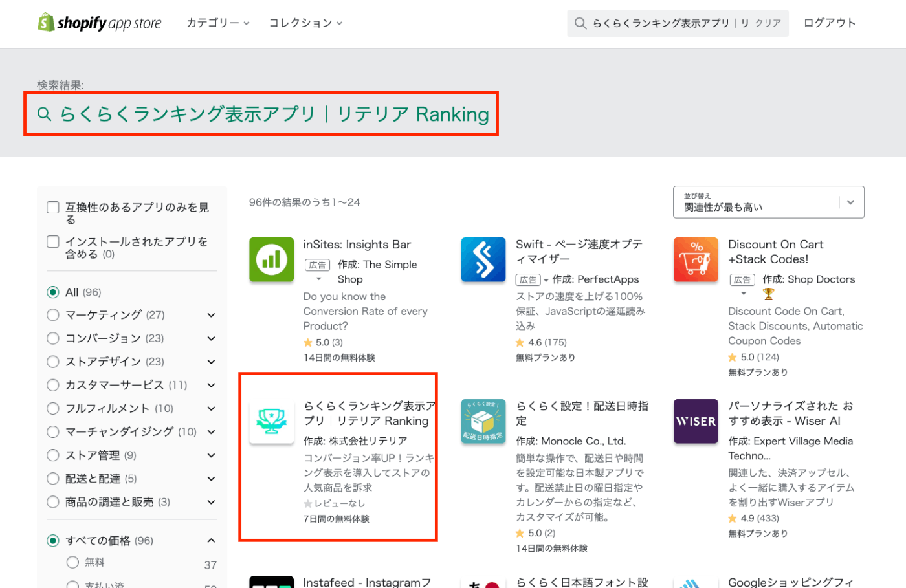Open the カテゴリー menu

(x=217, y=23)
